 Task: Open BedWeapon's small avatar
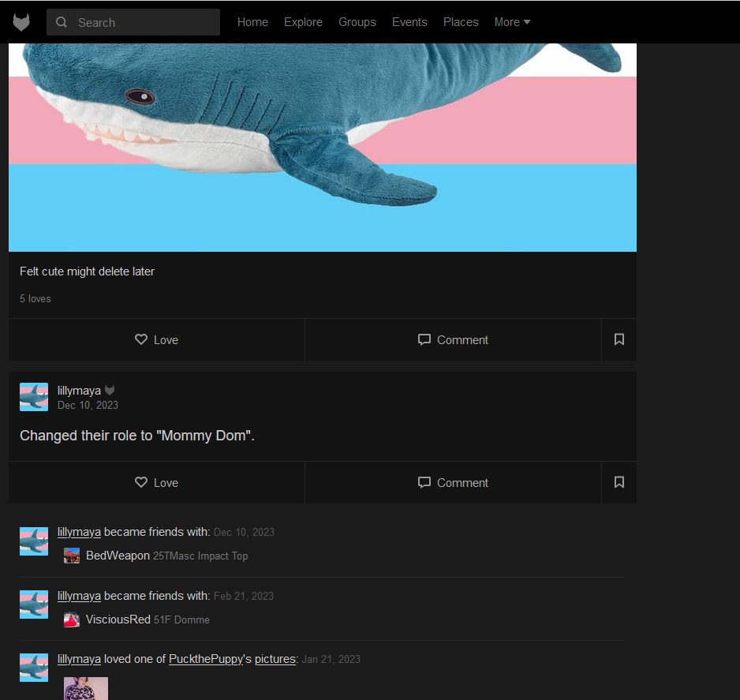pos(72,556)
